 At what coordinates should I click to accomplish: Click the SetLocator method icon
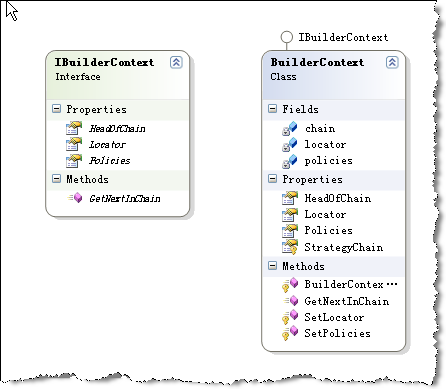[x=290, y=317]
